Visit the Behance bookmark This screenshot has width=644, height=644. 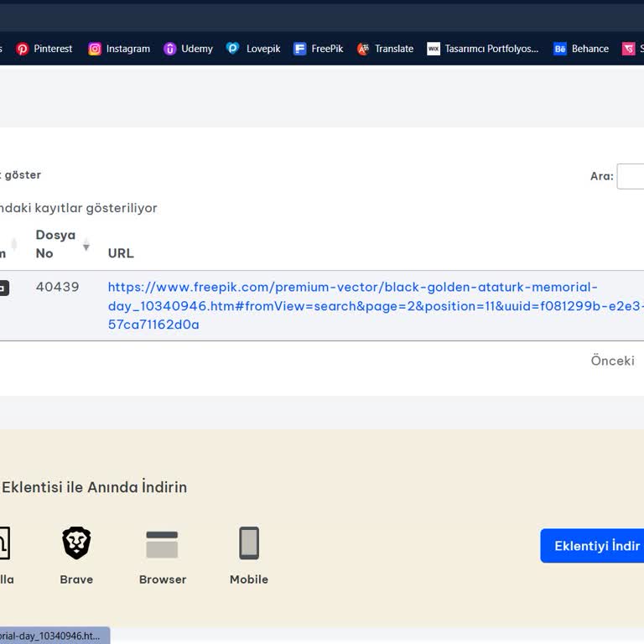click(581, 49)
